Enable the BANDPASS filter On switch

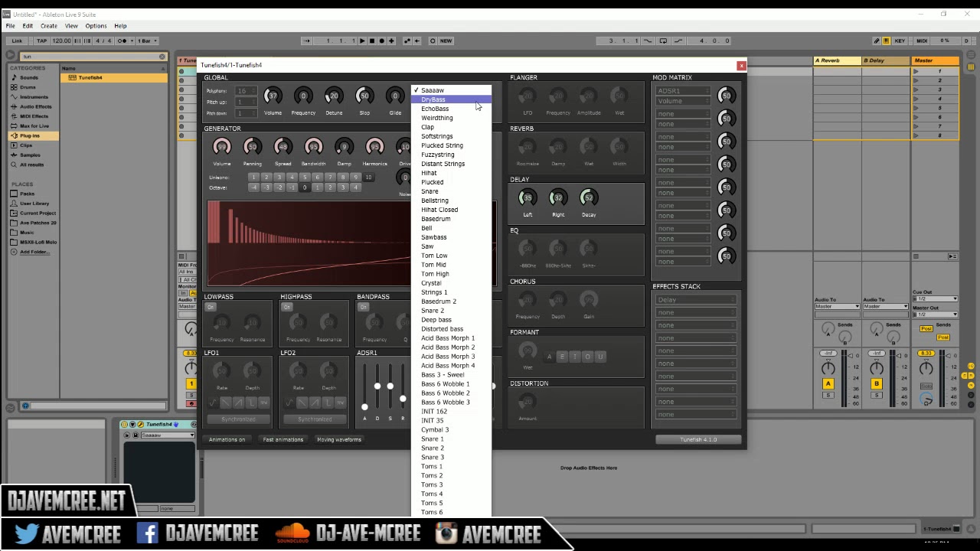(x=364, y=306)
